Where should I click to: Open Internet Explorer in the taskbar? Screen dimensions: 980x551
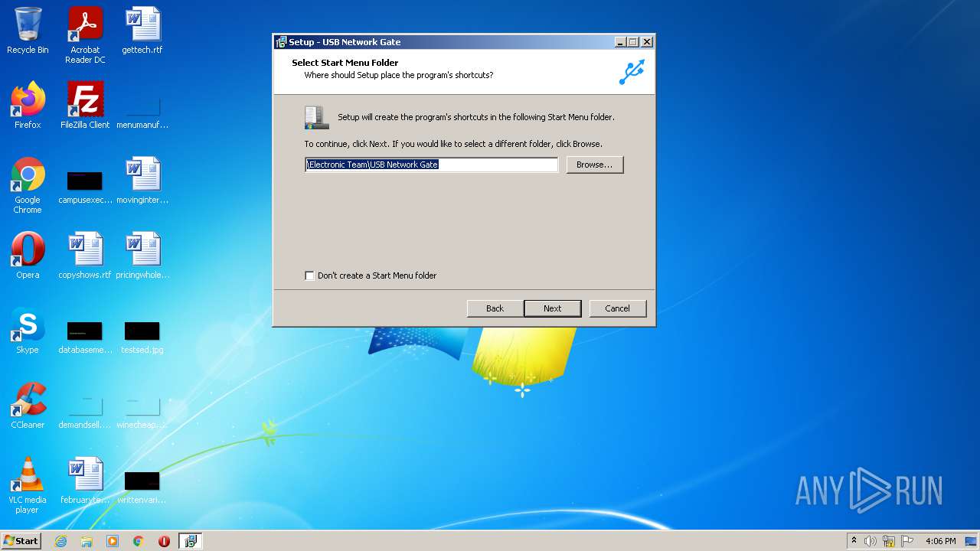(x=60, y=541)
